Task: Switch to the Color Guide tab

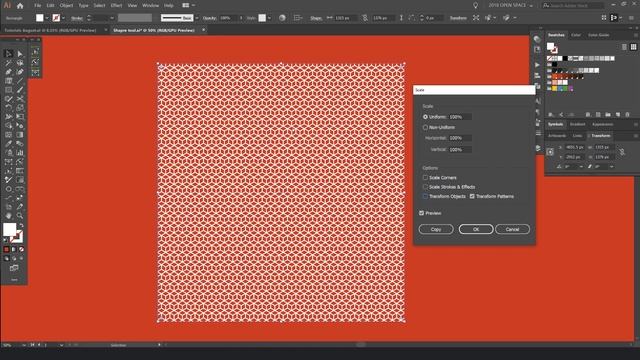Action: pyautogui.click(x=598, y=35)
